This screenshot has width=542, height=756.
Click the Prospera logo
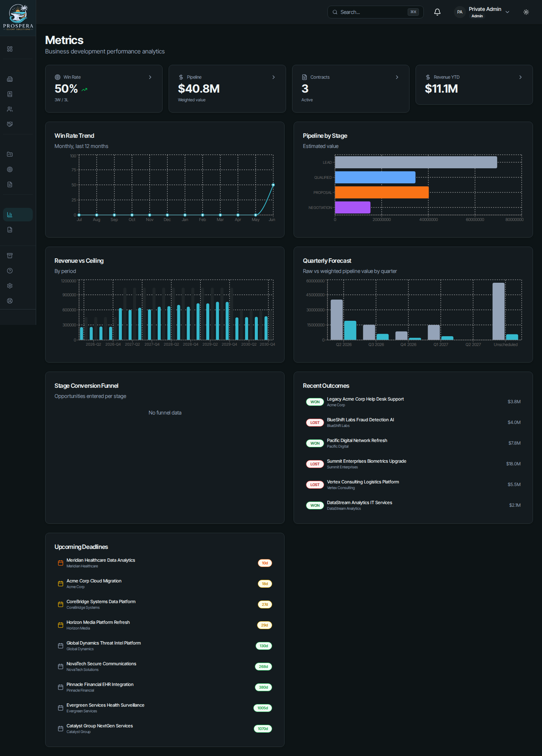pos(18,17)
